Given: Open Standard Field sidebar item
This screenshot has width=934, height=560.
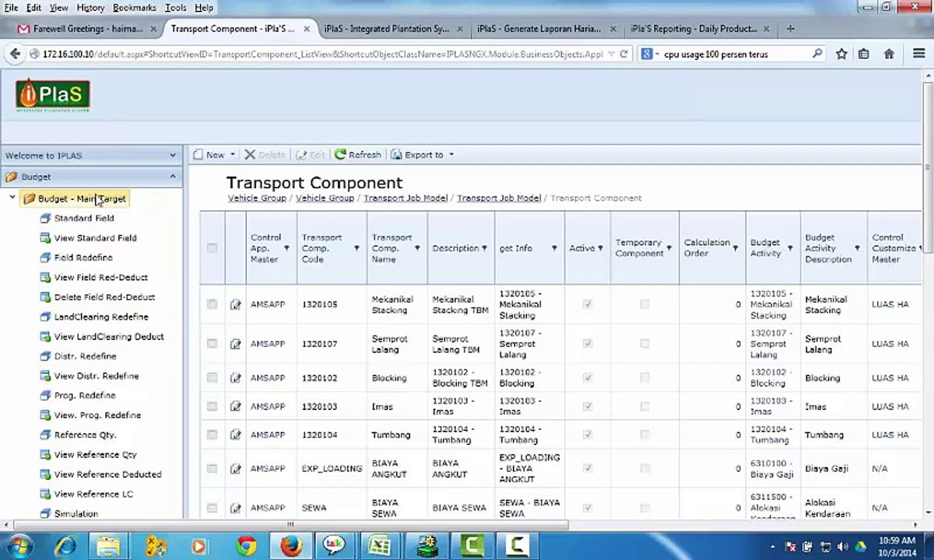Looking at the screenshot, I should (83, 219).
